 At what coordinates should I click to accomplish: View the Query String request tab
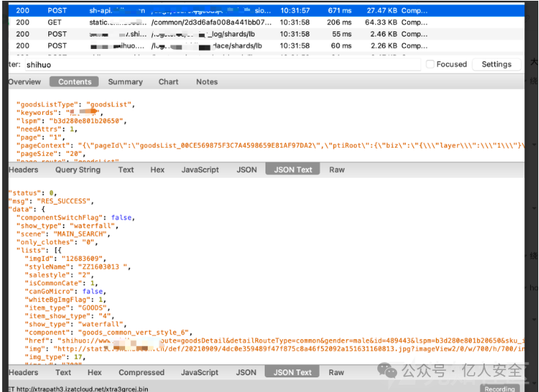click(x=78, y=170)
